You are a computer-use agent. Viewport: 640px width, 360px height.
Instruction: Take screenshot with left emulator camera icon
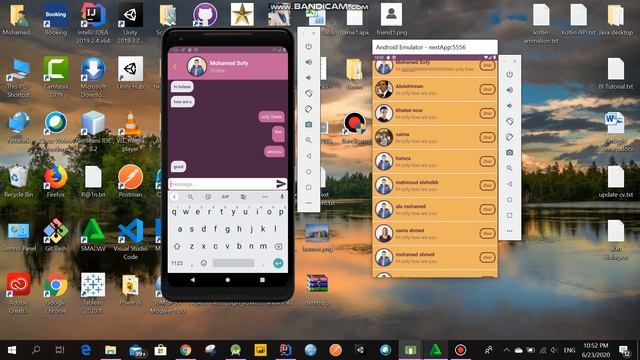click(x=309, y=124)
